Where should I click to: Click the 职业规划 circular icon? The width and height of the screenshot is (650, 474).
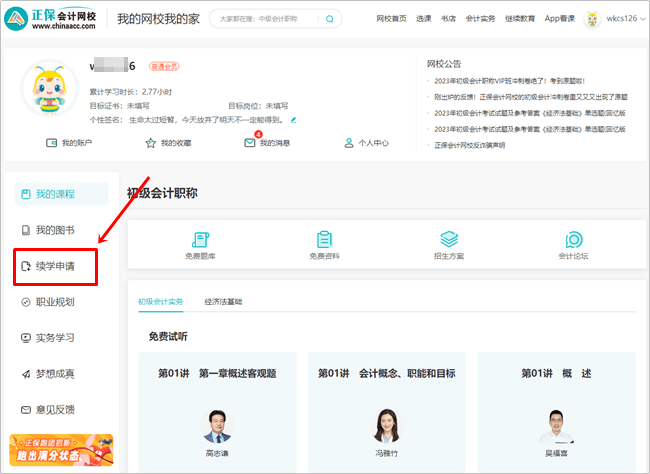(26, 302)
